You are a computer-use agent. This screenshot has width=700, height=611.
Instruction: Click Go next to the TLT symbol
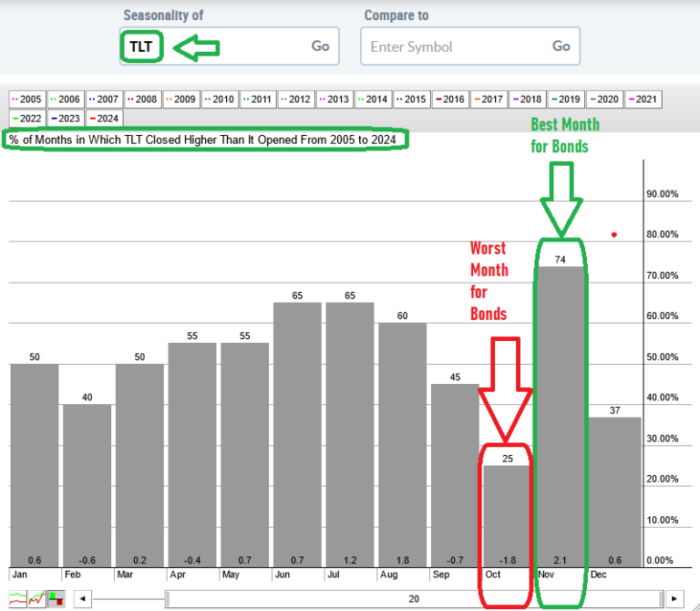320,46
